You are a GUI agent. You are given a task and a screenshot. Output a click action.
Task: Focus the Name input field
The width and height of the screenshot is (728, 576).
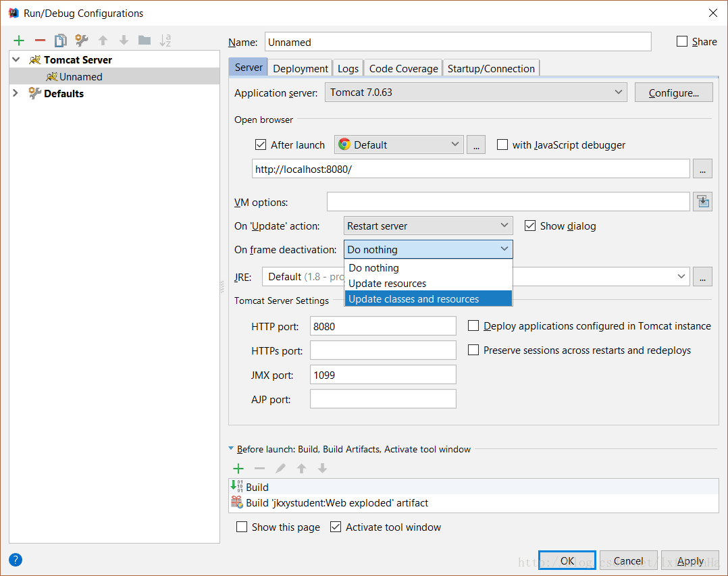458,42
